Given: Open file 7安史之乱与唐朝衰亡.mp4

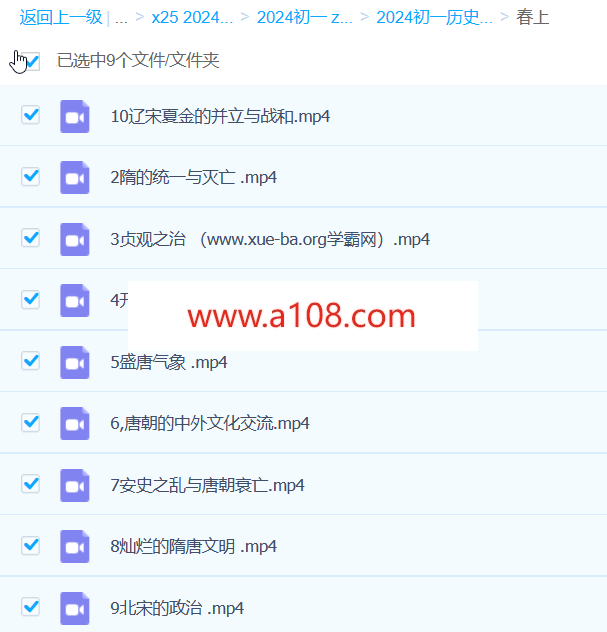Looking at the screenshot, I should point(207,485).
